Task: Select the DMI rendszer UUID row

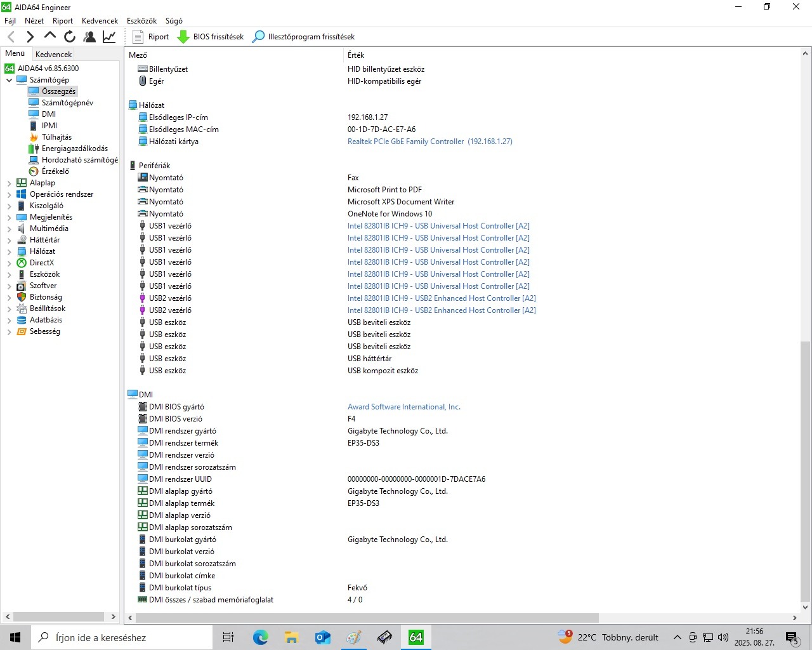Action: coord(462,479)
